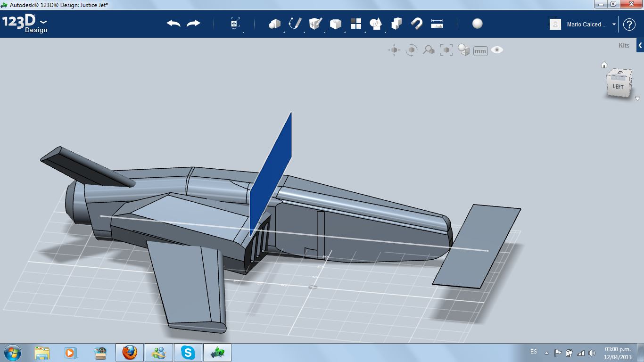
Task: Activate the Snap magnet tool
Action: tap(417, 24)
